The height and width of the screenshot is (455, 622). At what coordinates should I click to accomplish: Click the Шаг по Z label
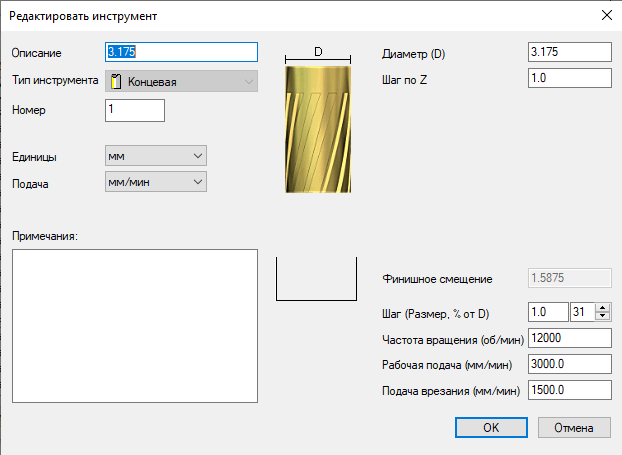tap(404, 80)
